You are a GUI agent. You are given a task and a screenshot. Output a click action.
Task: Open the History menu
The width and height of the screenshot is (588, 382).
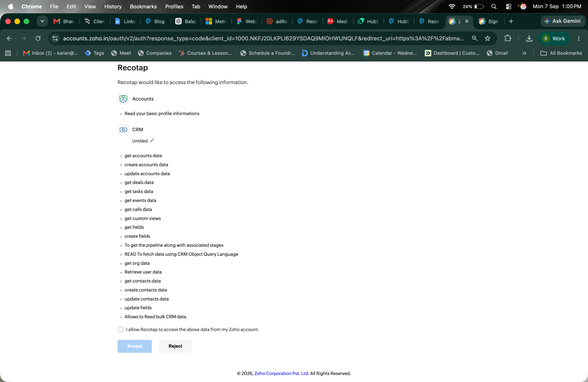pos(113,6)
